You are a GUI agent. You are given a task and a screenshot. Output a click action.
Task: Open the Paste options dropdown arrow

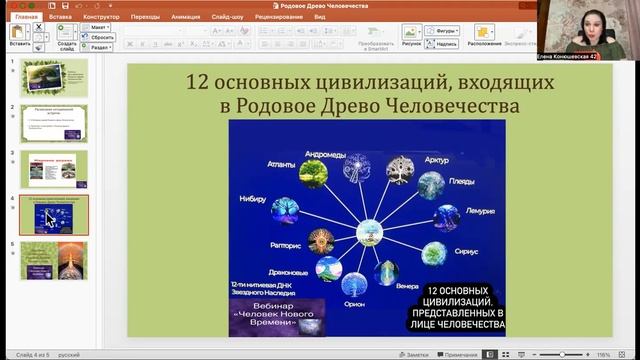pos(28,32)
